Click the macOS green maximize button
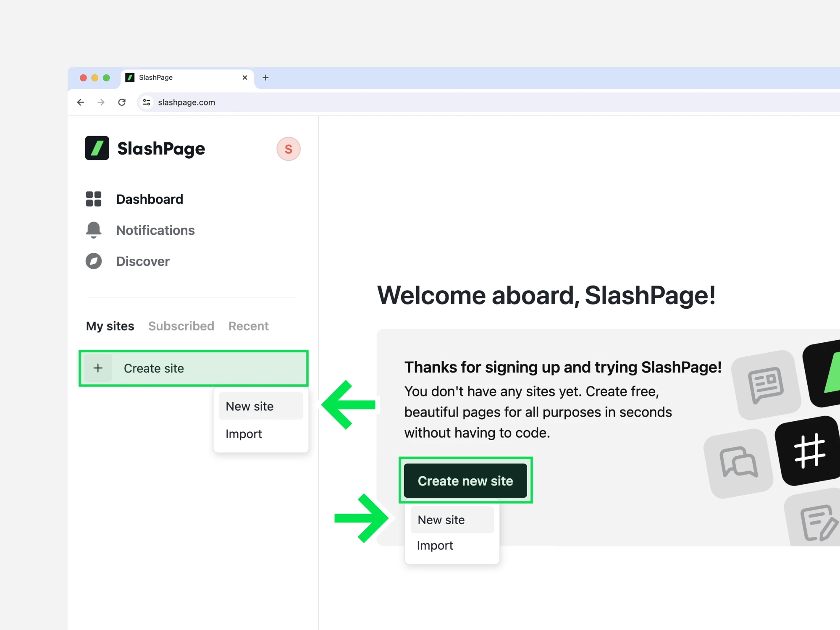This screenshot has width=840, height=630. click(x=106, y=78)
